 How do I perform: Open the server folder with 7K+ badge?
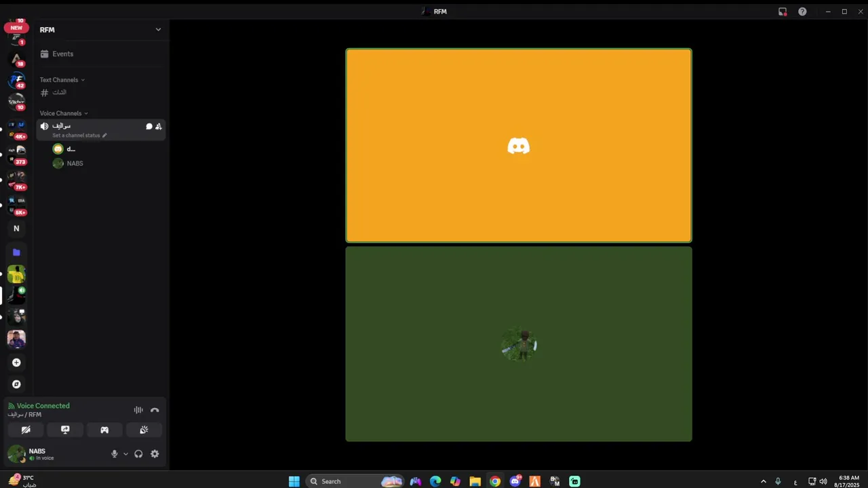tap(16, 180)
